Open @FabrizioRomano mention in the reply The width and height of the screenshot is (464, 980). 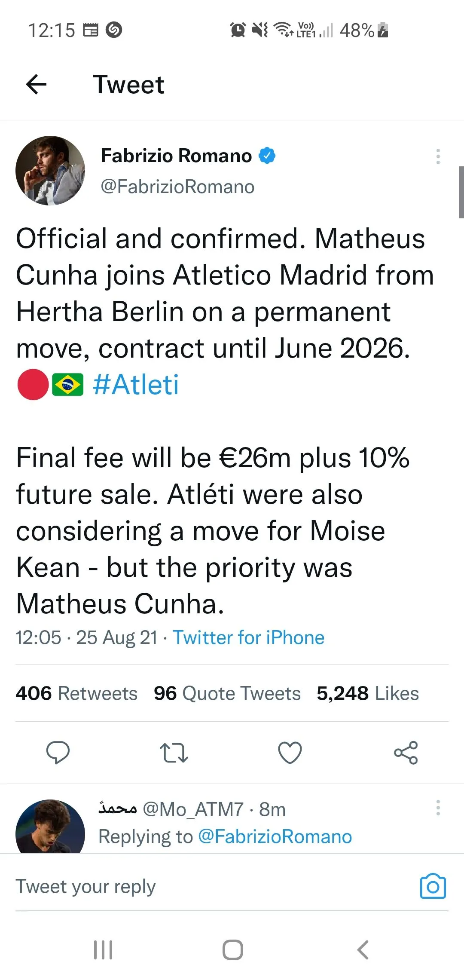coord(275,836)
